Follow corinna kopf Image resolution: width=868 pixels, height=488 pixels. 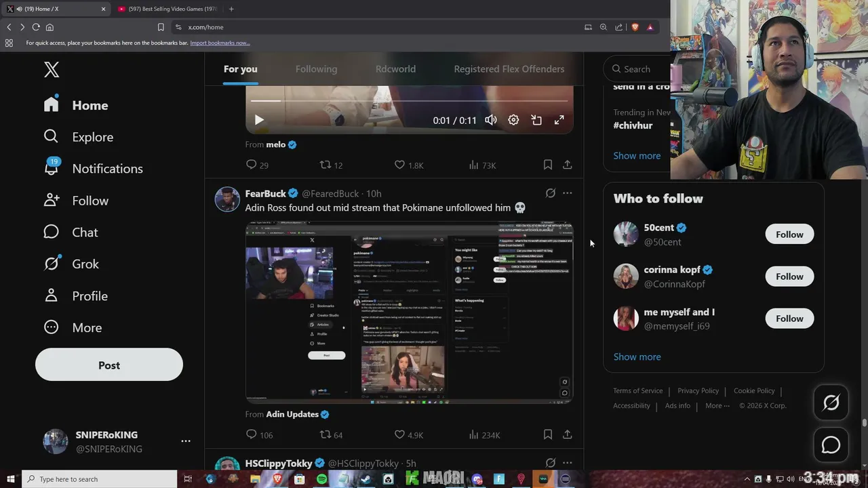(x=789, y=277)
